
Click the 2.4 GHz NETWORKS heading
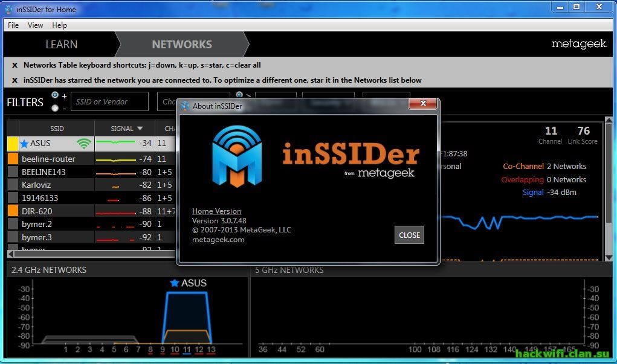point(49,270)
